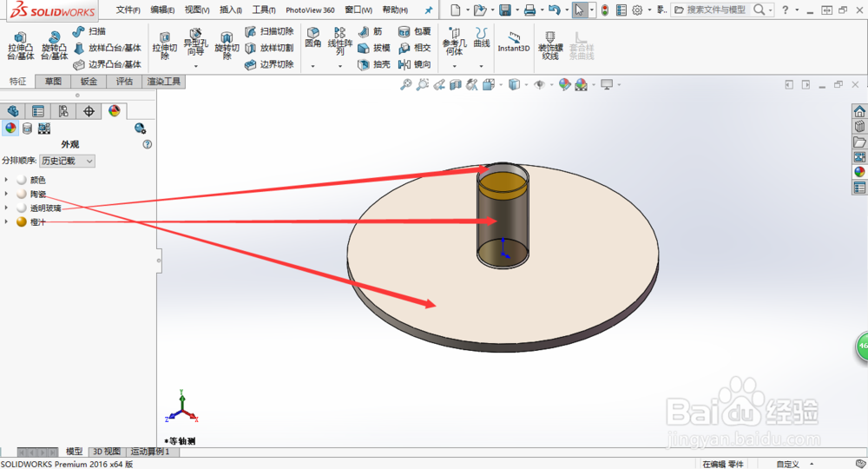Click the Fillet (圆角) tool
The image size is (868, 469).
coord(312,37)
